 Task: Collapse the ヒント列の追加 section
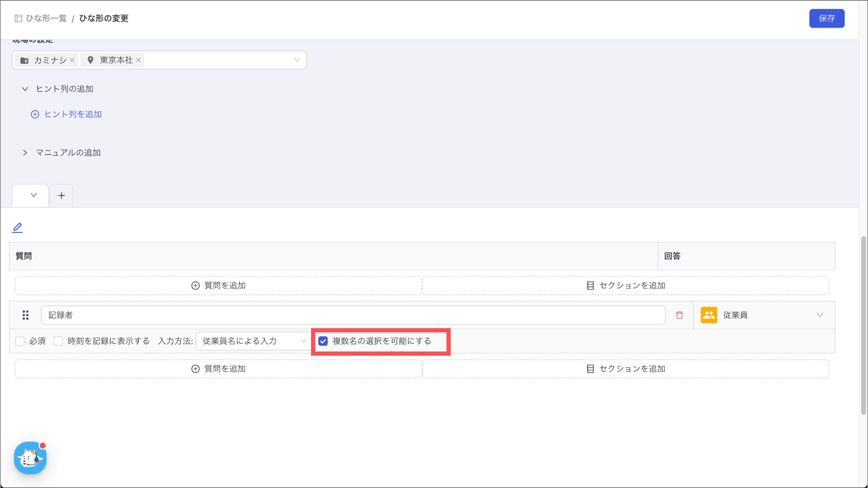pos(25,89)
